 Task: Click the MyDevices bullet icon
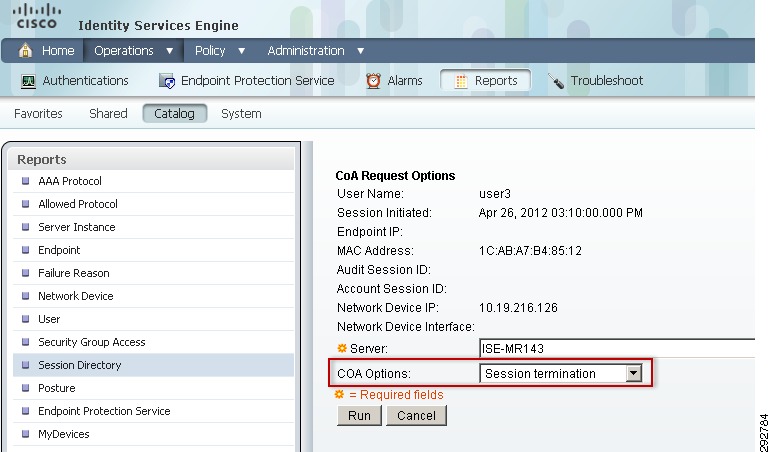pyautogui.click(x=25, y=434)
